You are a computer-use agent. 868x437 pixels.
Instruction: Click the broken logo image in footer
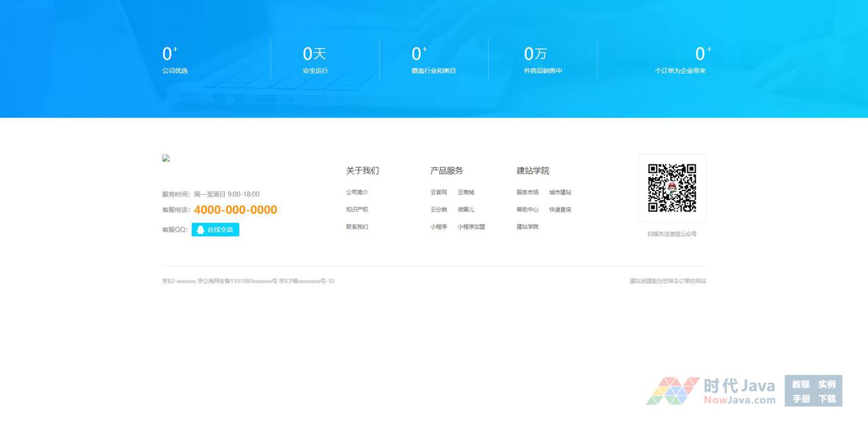point(166,158)
